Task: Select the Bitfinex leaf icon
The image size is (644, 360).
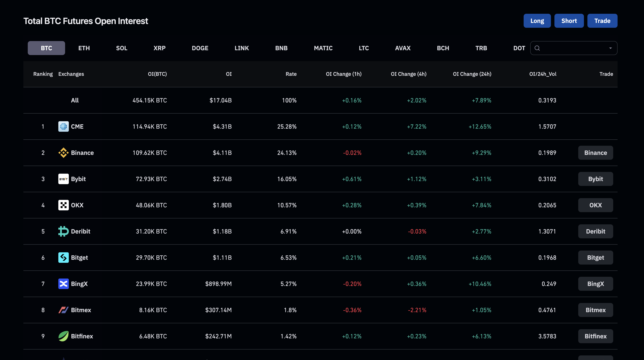Action: click(x=63, y=336)
